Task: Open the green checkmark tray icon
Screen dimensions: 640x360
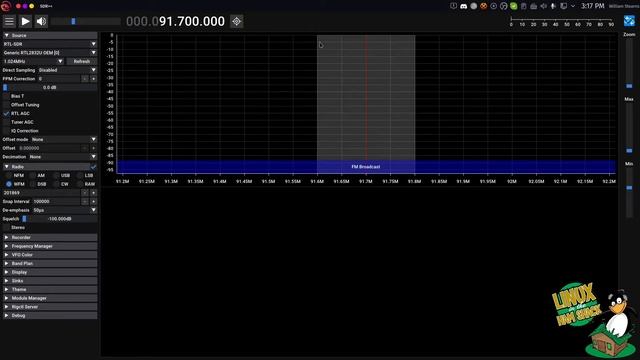Action: pos(513,6)
